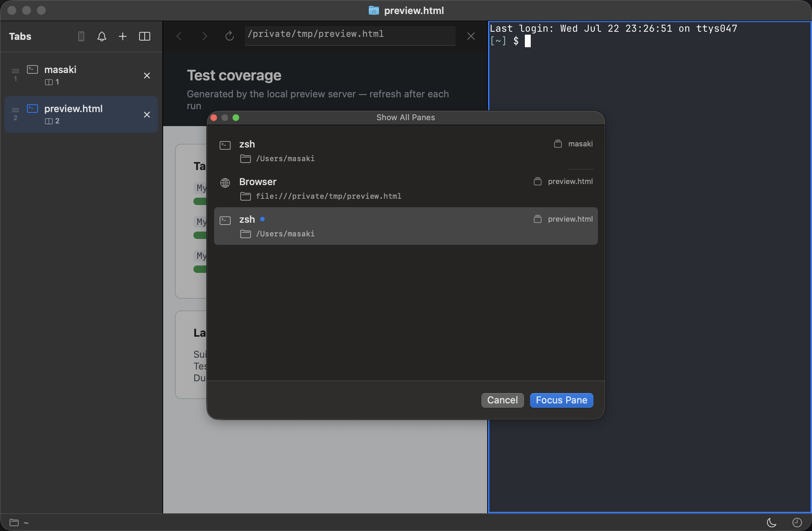Select zsh pane in masaki tab row
812x531 pixels.
(406, 151)
